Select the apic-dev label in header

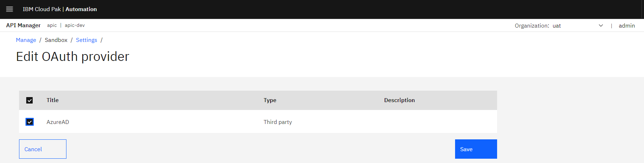[75, 25]
